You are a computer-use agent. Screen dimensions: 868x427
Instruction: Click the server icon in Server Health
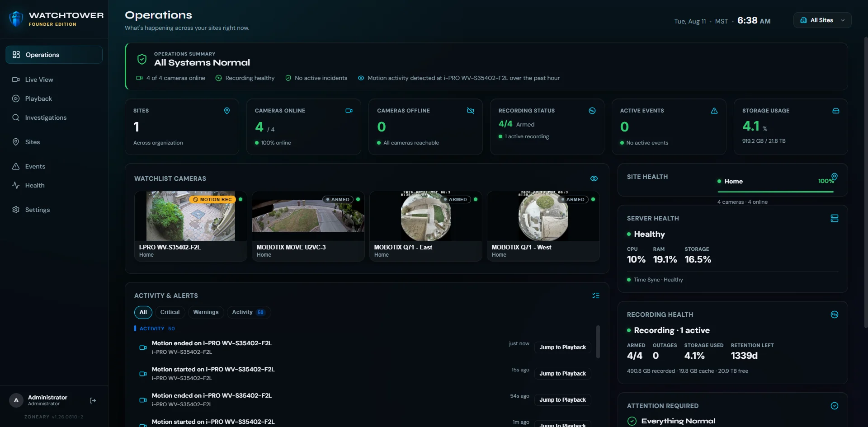point(835,218)
